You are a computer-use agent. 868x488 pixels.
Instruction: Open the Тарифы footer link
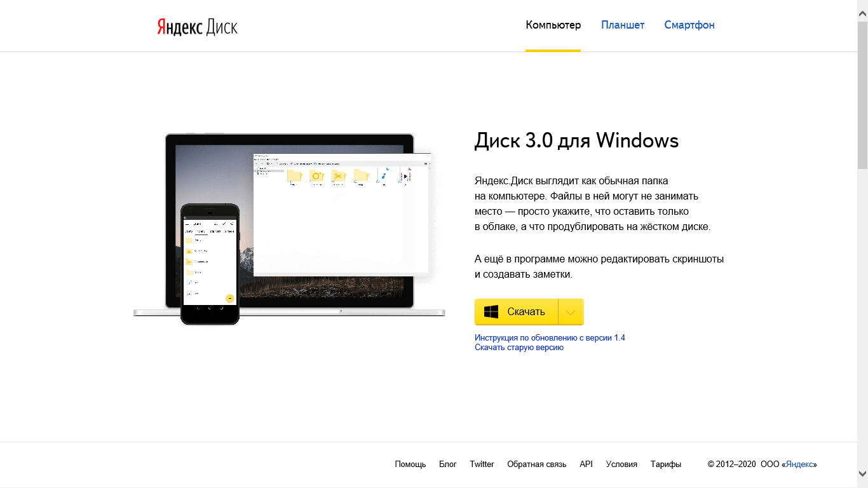pyautogui.click(x=665, y=464)
